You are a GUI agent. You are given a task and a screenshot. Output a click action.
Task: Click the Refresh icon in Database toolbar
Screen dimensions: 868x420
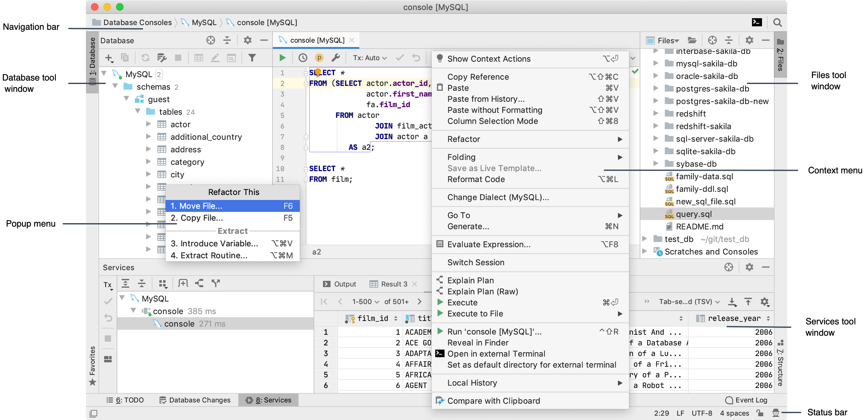(x=145, y=58)
